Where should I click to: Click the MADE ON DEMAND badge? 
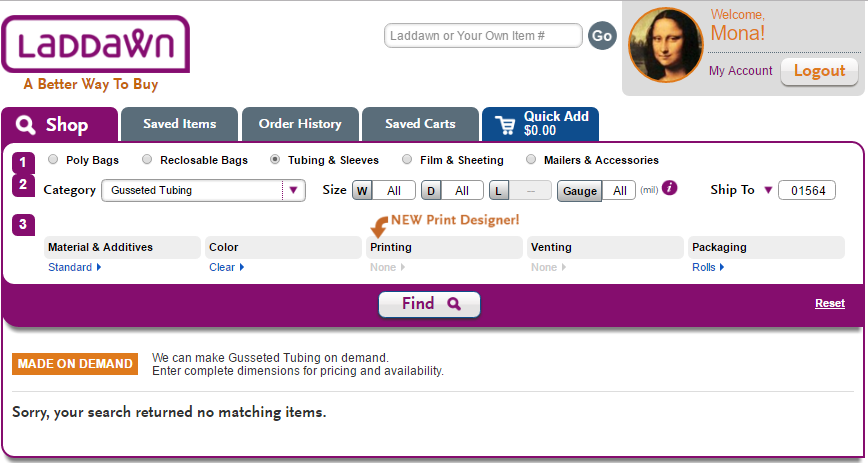tap(75, 364)
